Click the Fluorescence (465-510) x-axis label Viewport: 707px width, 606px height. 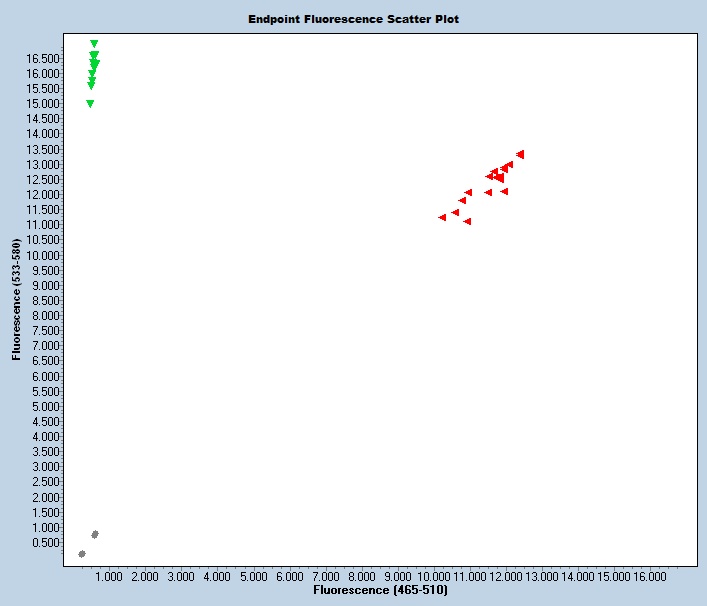coord(380,591)
